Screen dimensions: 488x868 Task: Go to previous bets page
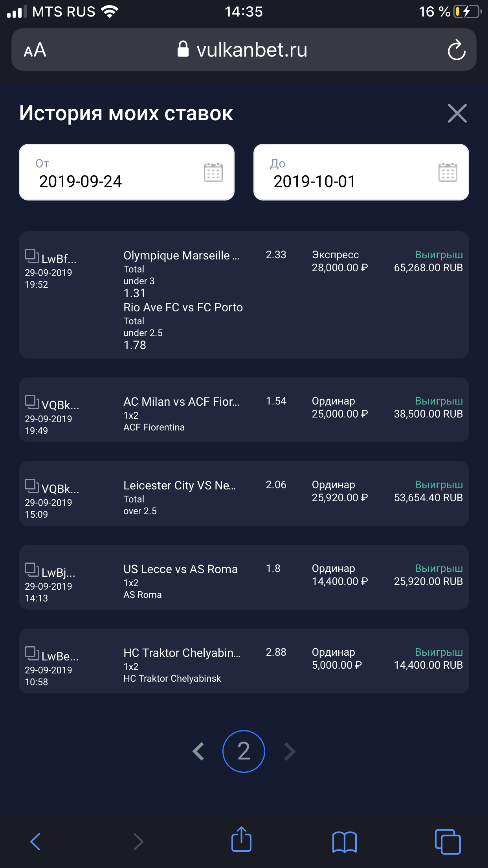pyautogui.click(x=198, y=751)
